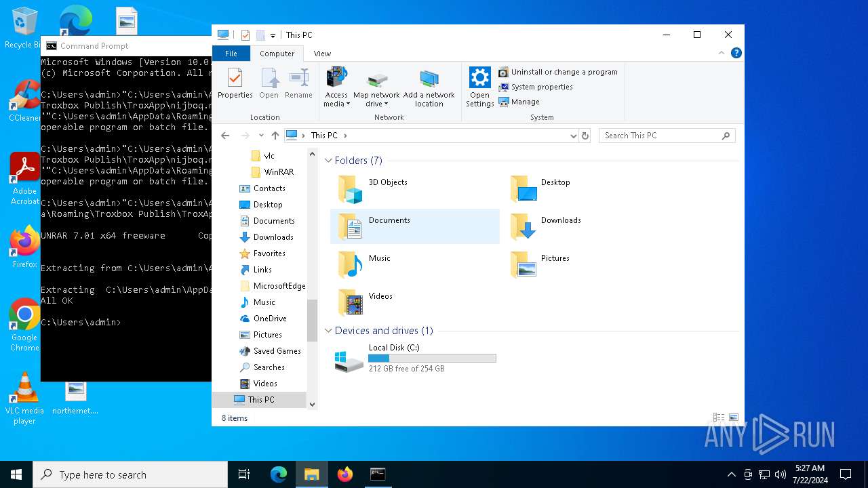Switch to the Computer ribbon tab

click(277, 54)
